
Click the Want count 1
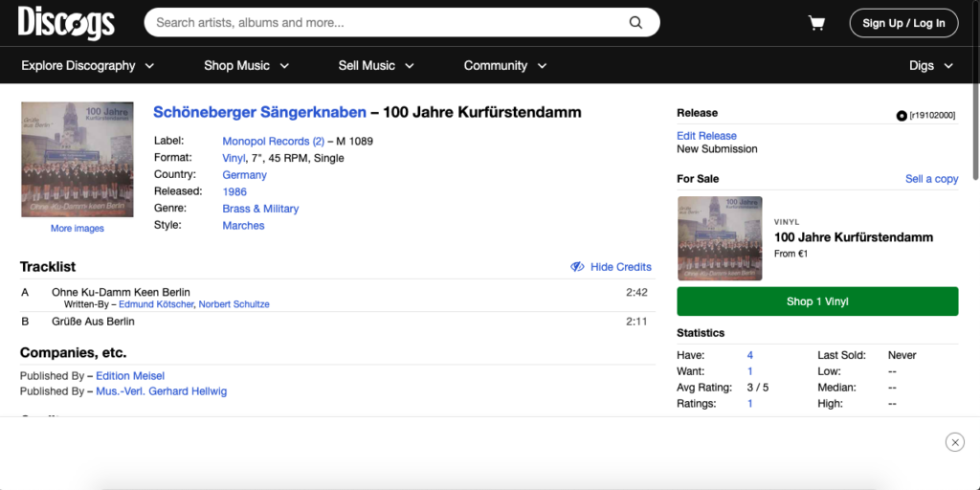click(x=749, y=371)
